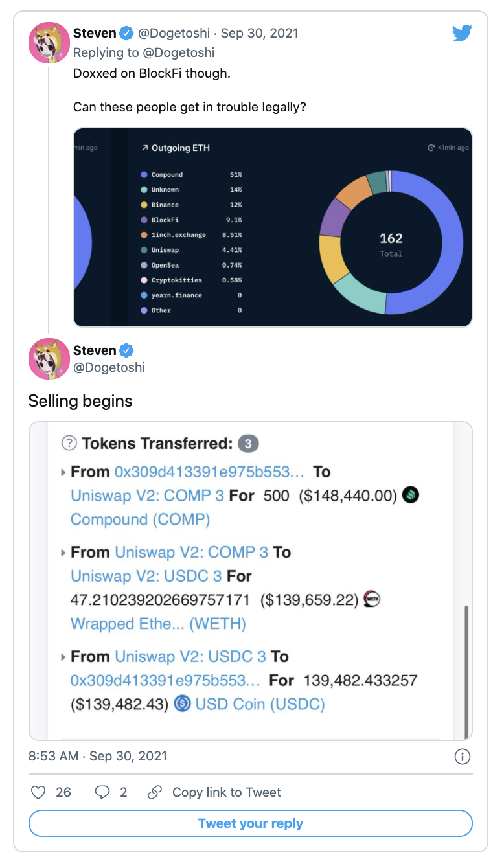Click Steven's avatar on the main tweet
The image size is (504, 868).
(x=48, y=359)
